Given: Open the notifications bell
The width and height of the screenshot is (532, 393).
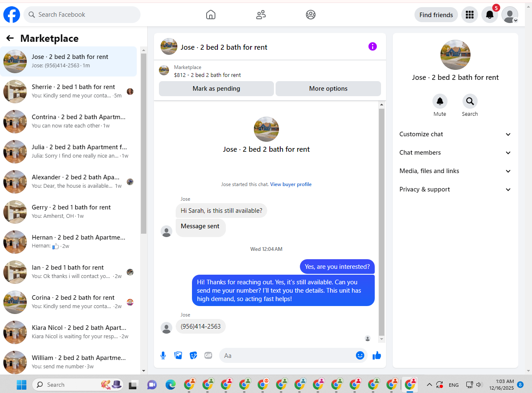Looking at the screenshot, I should [x=490, y=15].
